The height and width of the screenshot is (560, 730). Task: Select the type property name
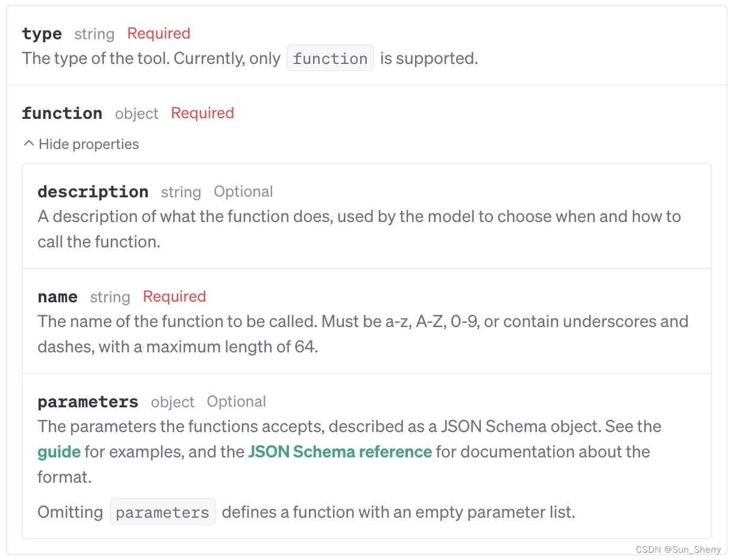coord(42,34)
